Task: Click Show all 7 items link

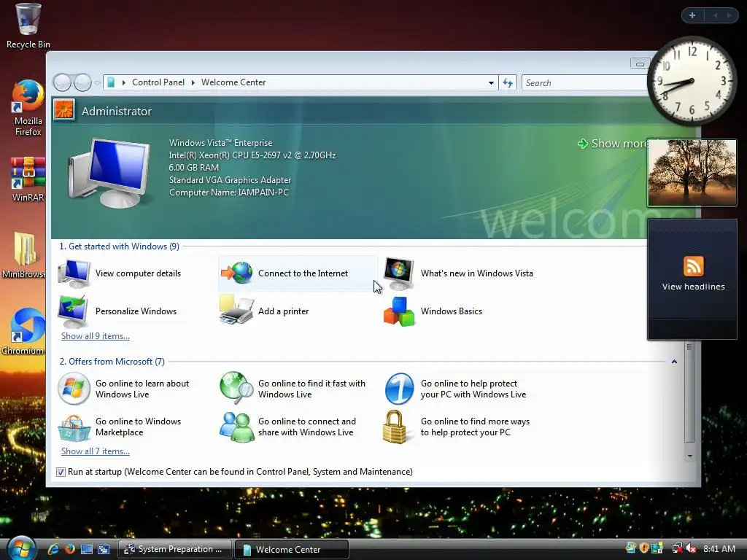Action: coord(96,451)
